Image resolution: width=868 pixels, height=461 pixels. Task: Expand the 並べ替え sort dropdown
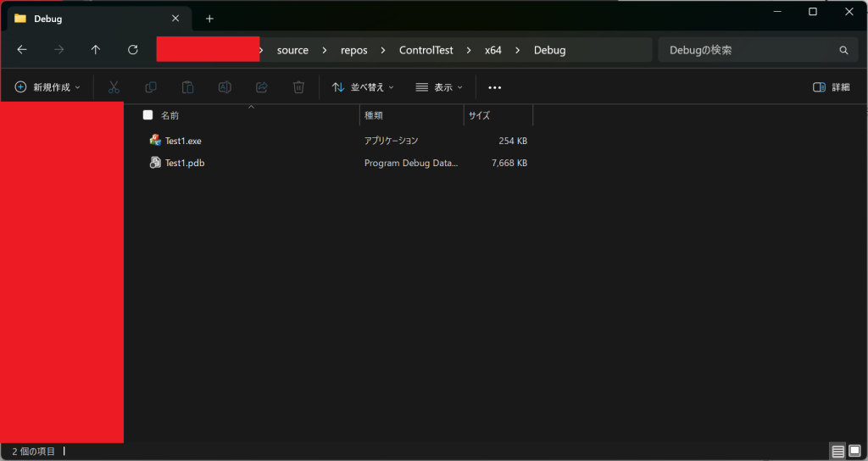coord(363,87)
